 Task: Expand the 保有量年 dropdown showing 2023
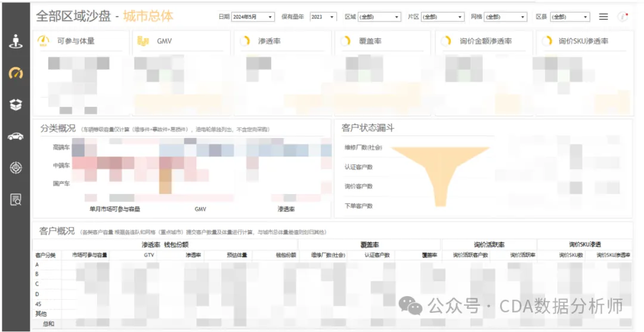click(x=324, y=17)
